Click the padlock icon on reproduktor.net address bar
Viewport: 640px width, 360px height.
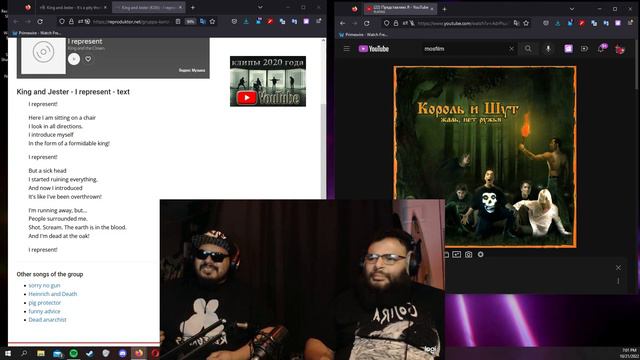tap(71, 21)
